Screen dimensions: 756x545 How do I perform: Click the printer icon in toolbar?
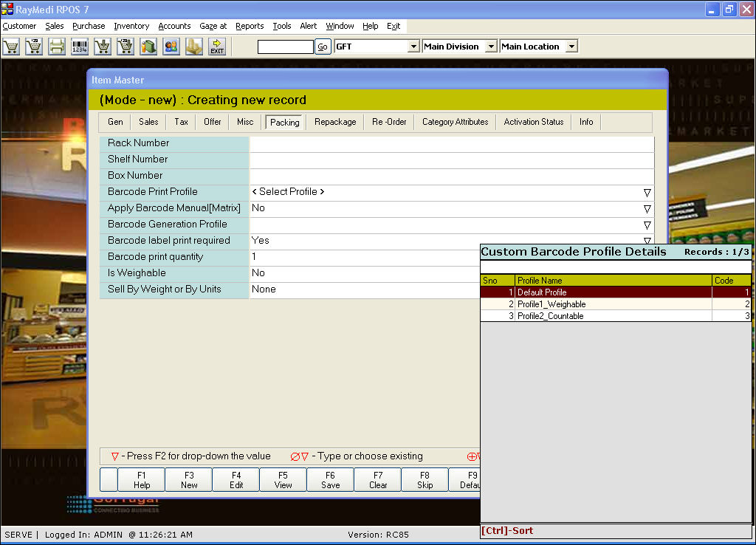(57, 47)
